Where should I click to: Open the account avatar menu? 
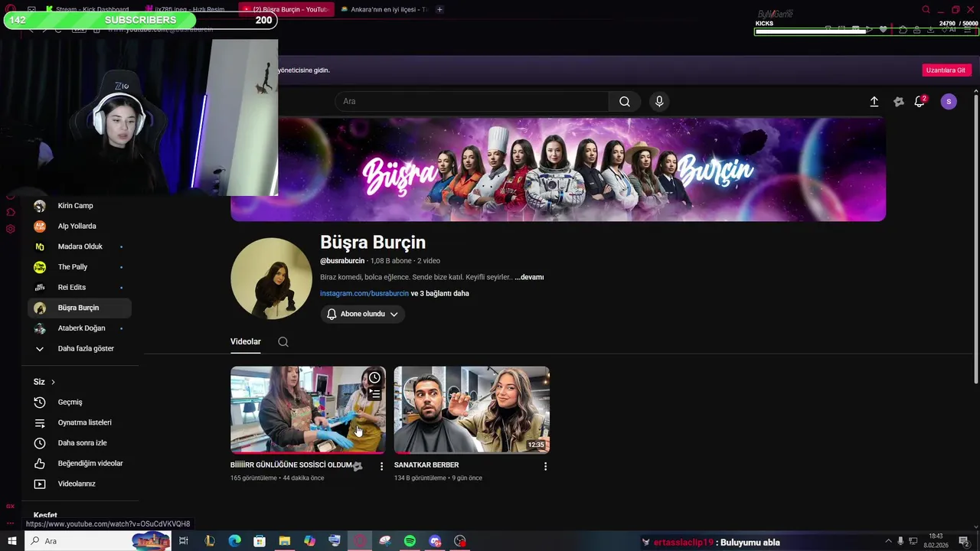pyautogui.click(x=949, y=101)
